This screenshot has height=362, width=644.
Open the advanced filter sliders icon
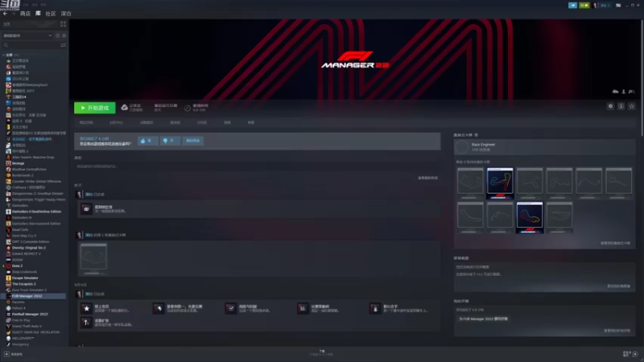click(x=64, y=45)
